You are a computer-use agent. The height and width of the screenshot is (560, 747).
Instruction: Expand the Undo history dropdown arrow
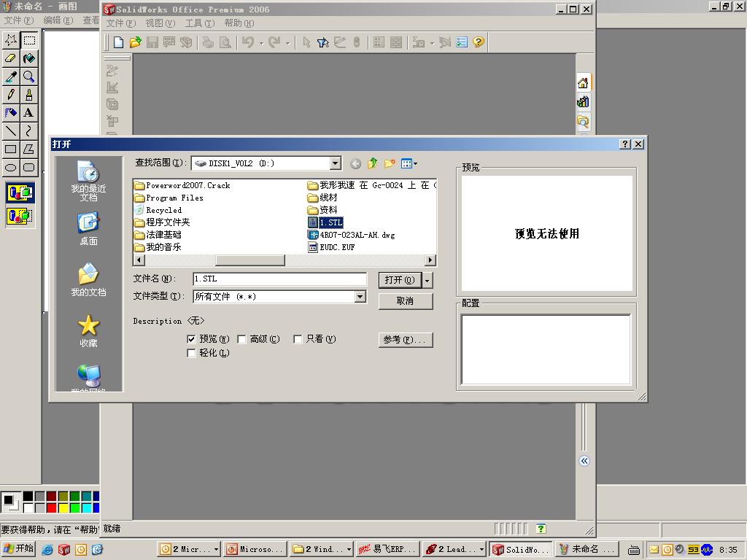click(261, 43)
